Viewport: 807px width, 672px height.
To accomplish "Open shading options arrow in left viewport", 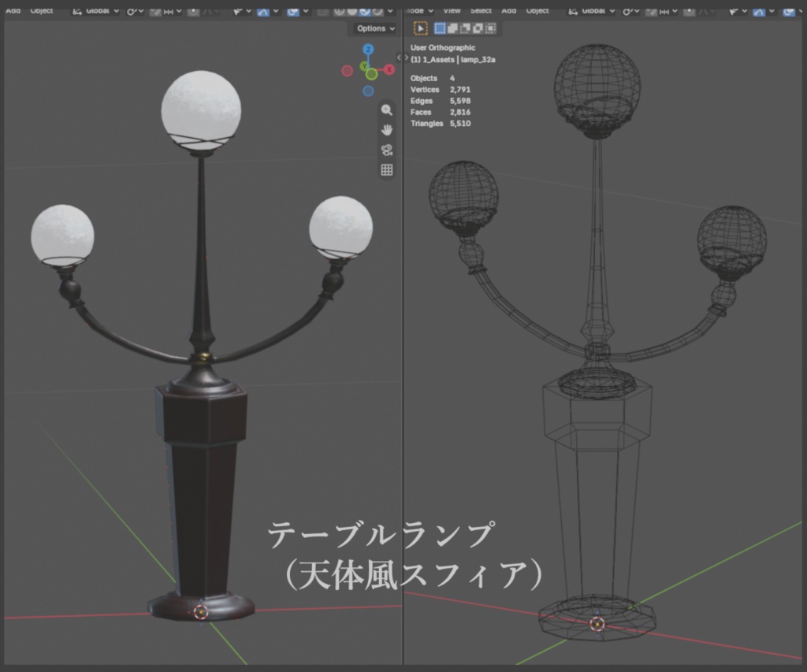I will point(390,11).
